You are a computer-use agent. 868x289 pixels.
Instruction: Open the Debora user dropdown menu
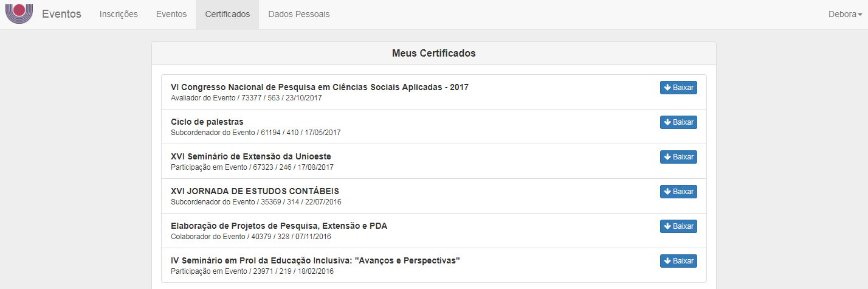click(x=845, y=15)
